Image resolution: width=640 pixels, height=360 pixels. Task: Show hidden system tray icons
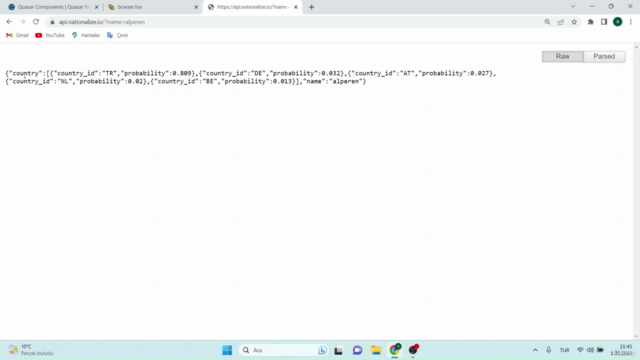(535, 350)
